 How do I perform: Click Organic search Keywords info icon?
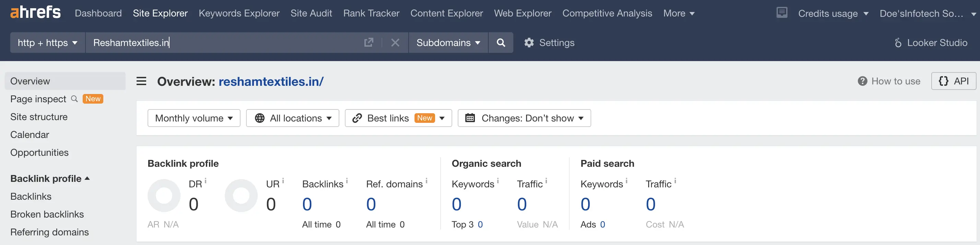[498, 181]
